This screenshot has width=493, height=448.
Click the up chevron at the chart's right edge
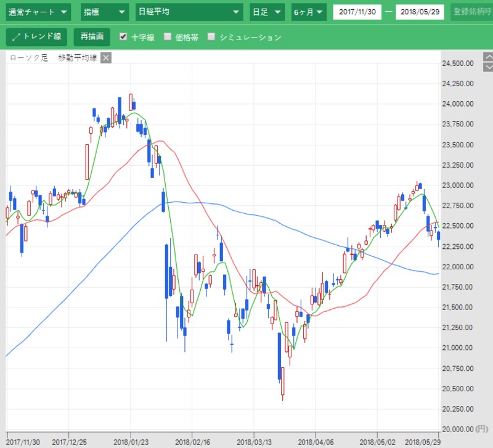coord(489,57)
